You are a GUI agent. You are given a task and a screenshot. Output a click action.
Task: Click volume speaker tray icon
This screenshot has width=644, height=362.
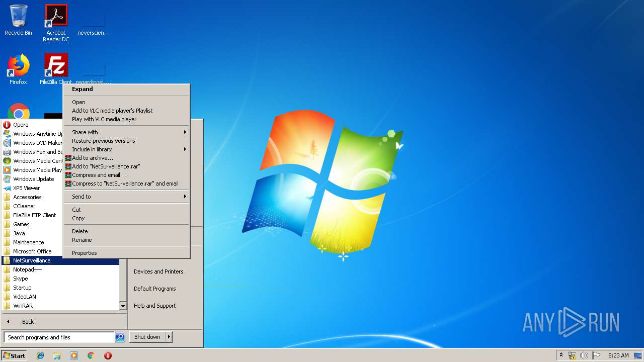584,355
